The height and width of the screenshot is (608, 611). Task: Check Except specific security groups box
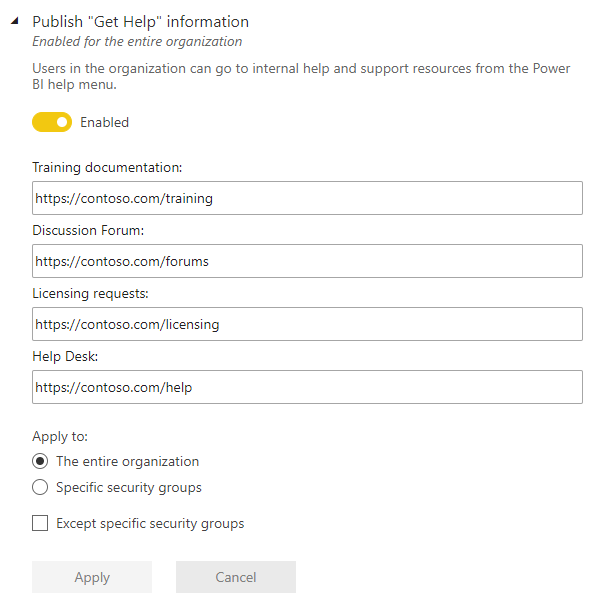40,523
